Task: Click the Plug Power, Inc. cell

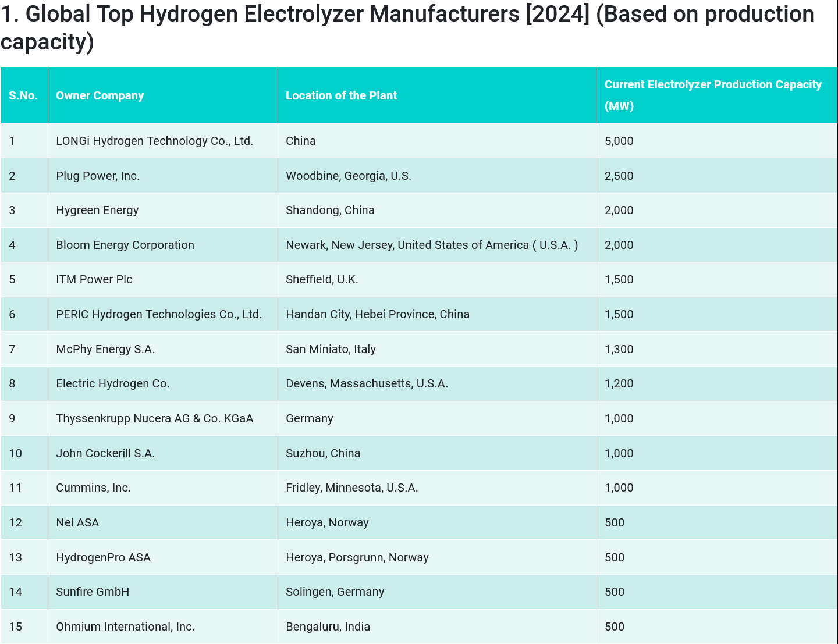Action: (x=98, y=176)
